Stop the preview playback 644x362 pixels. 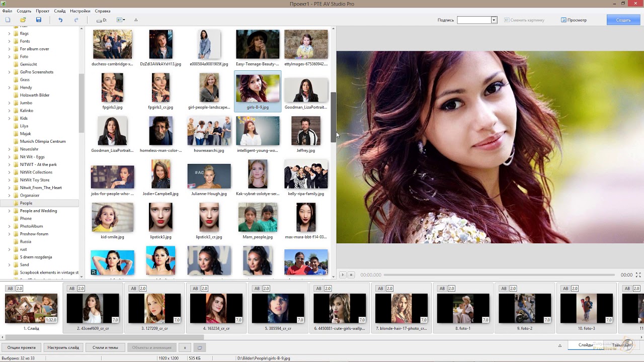click(351, 275)
